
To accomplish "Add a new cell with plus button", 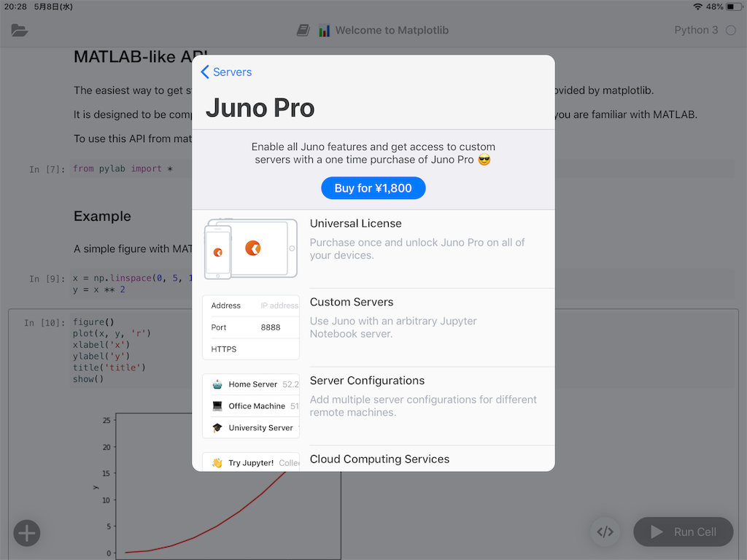I will tap(27, 533).
